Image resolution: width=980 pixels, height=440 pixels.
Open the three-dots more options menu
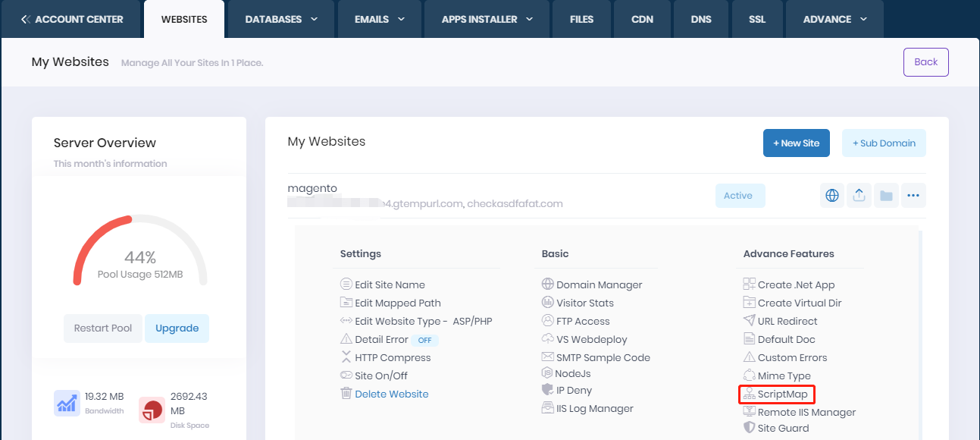click(913, 196)
